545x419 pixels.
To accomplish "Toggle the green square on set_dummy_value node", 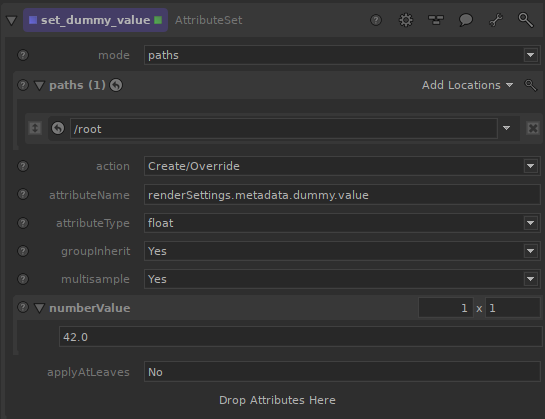I will tap(158, 20).
